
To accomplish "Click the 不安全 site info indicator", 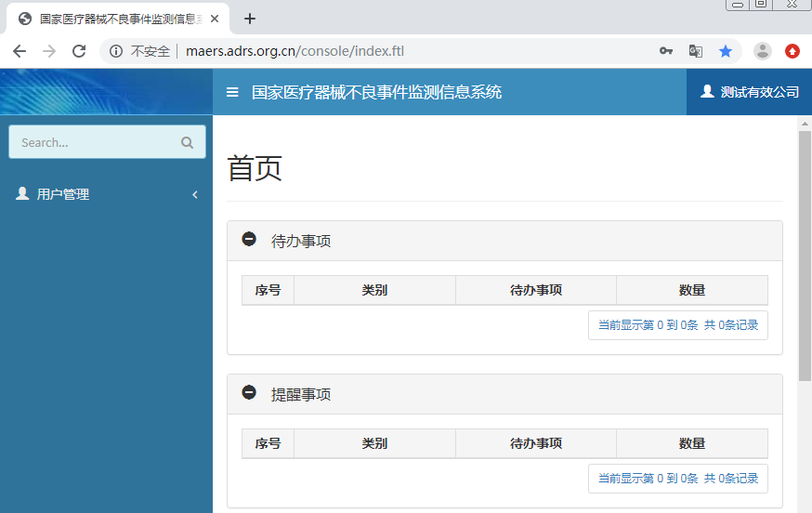I will (140, 51).
